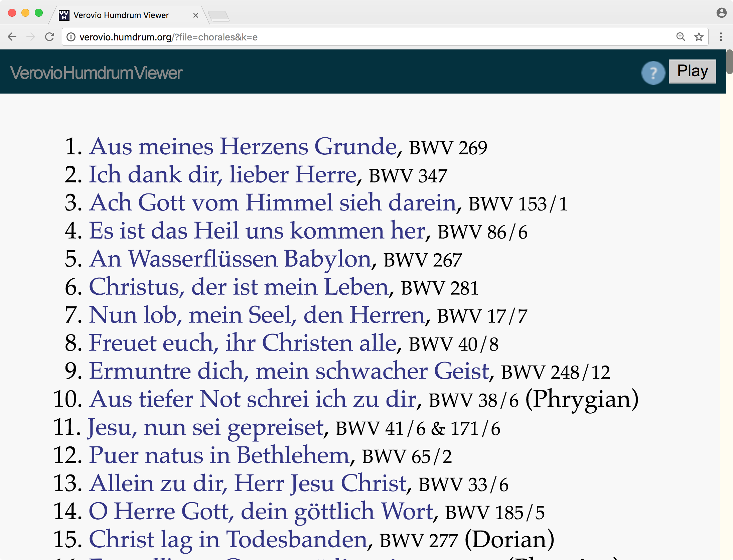Image resolution: width=733 pixels, height=560 pixels.
Task: Open chorale An Wasserflüssen Babylon
Action: pos(230,259)
